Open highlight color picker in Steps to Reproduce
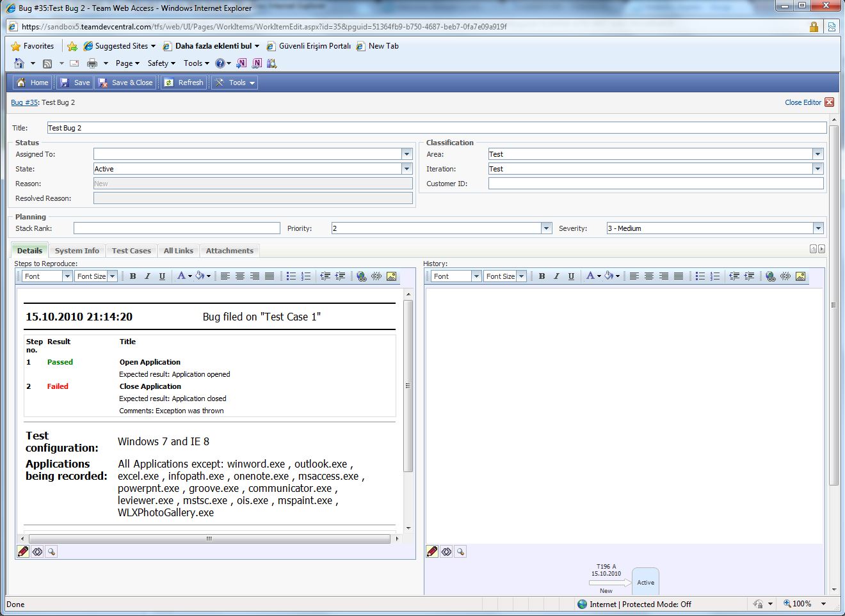The image size is (845, 616). [203, 276]
